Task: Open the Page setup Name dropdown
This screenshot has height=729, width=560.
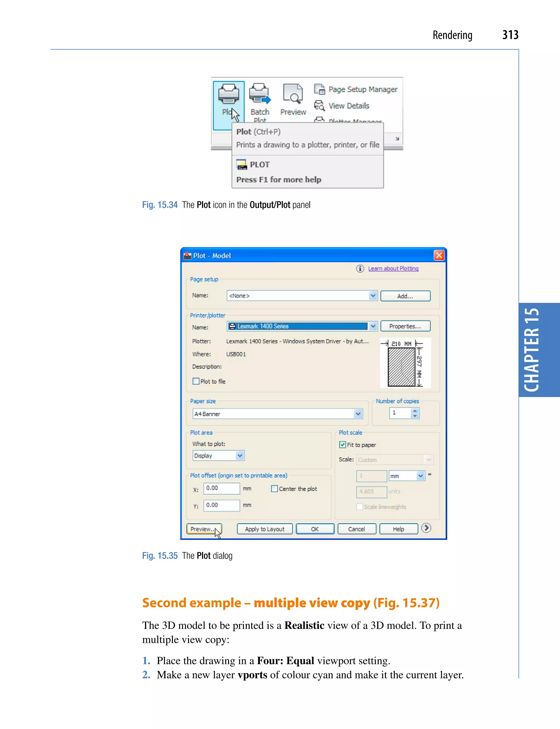Action: [x=302, y=295]
